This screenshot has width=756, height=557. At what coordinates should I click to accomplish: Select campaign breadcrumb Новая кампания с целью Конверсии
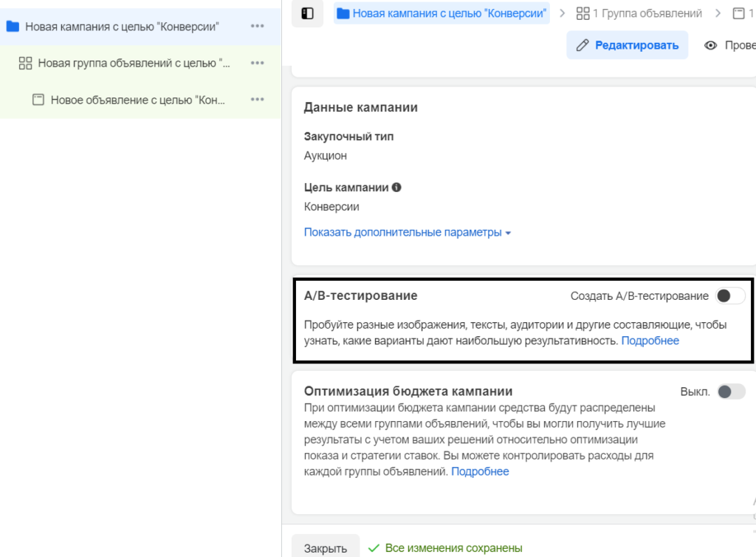click(x=449, y=13)
